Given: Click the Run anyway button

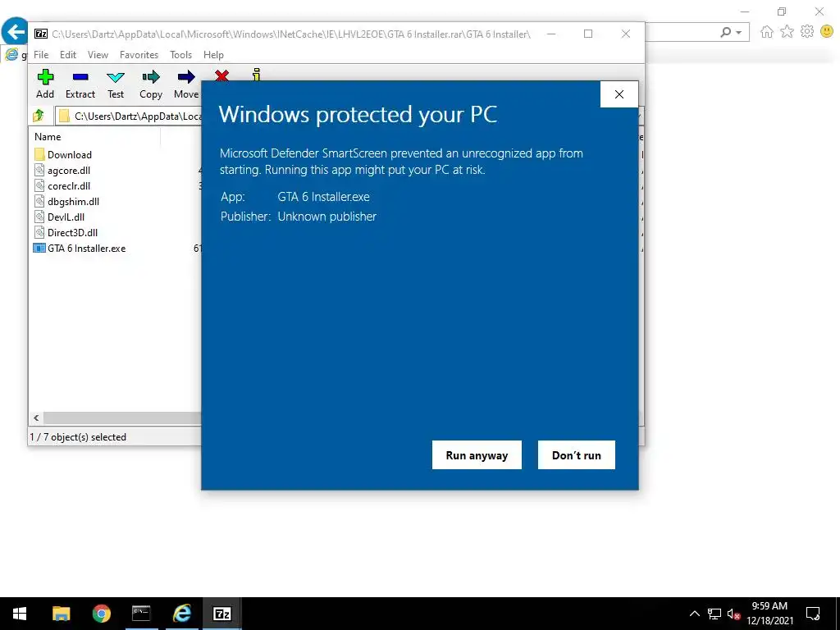Looking at the screenshot, I should (477, 454).
